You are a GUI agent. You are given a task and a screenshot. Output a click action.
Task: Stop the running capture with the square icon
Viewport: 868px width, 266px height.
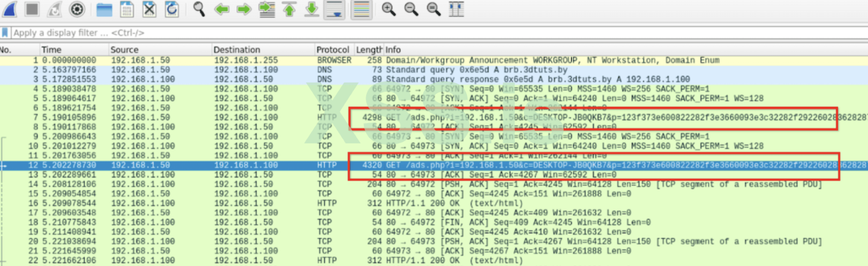click(32, 9)
